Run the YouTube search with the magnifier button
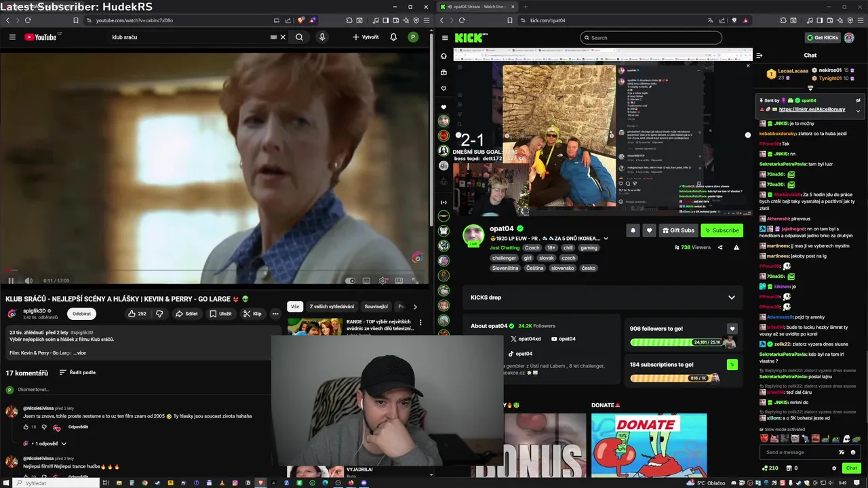 coord(299,37)
